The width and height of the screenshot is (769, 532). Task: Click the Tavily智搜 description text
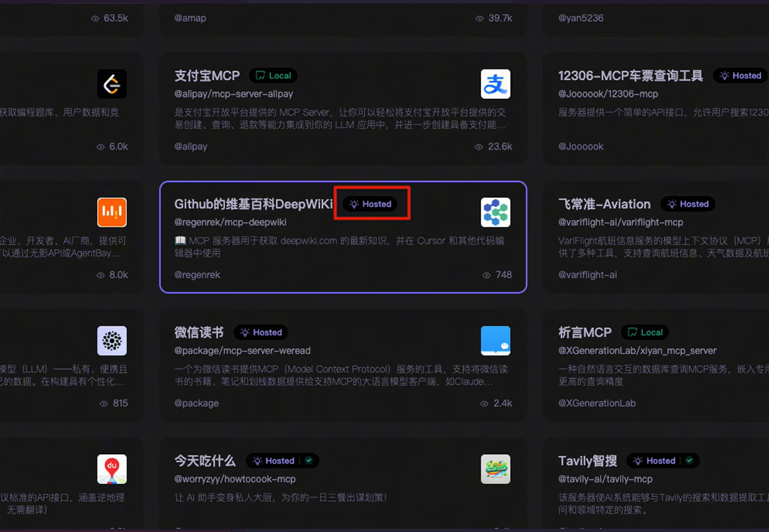click(x=663, y=503)
